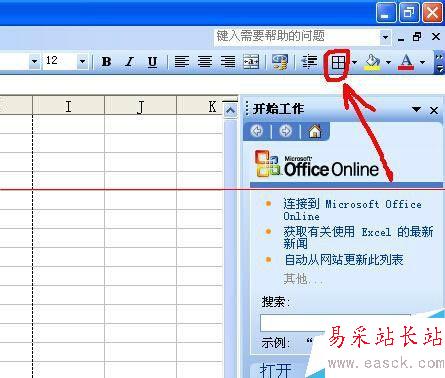The width and height of the screenshot is (445, 378).
Task: Click the help question input box
Action: coord(297,36)
